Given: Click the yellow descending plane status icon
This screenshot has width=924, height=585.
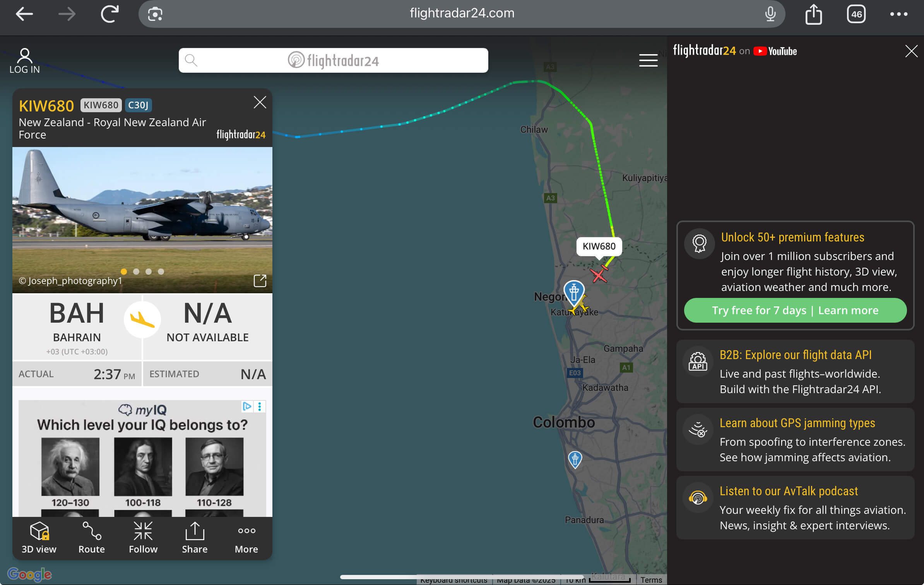Looking at the screenshot, I should pyautogui.click(x=142, y=320).
